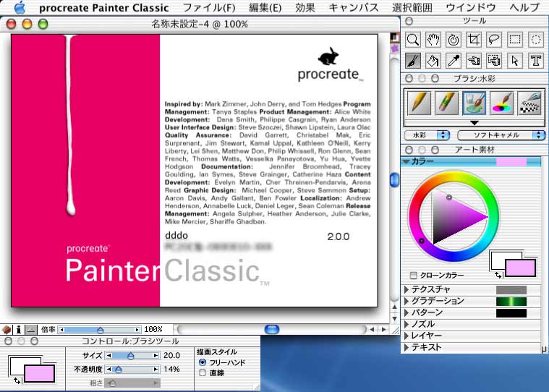
Task: Expand the レイヤー section
Action: tap(407, 336)
